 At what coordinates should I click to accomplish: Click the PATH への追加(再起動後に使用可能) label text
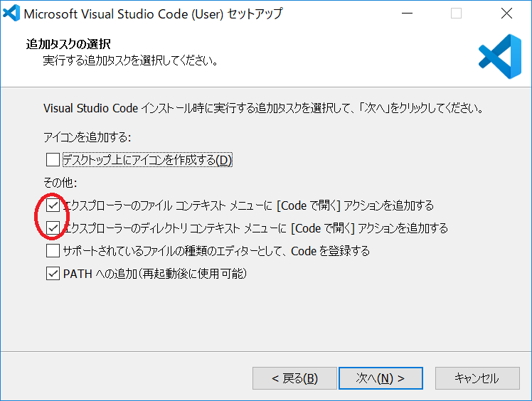coord(155,274)
